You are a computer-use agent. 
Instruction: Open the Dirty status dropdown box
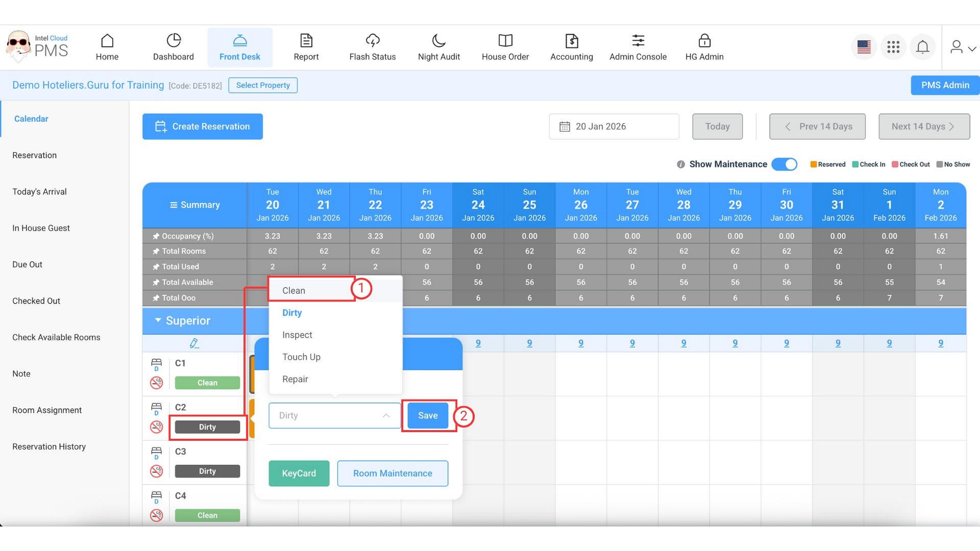click(x=334, y=415)
